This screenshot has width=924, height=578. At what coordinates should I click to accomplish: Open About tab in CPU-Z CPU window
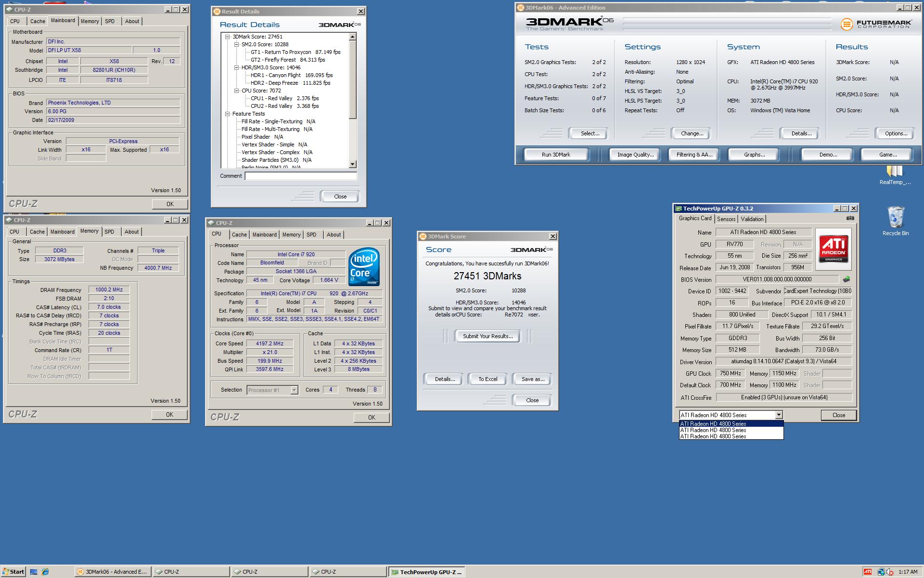334,235
